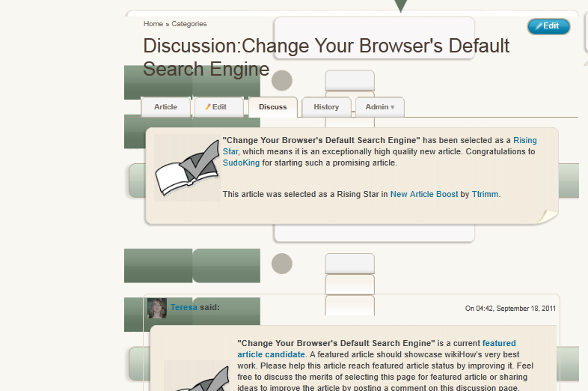The image size is (588, 391).
Task: Expand the Admin dropdown tab
Action: point(380,107)
